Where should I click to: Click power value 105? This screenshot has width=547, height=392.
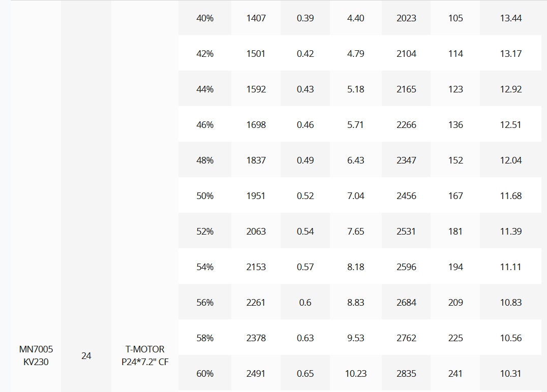pos(455,18)
